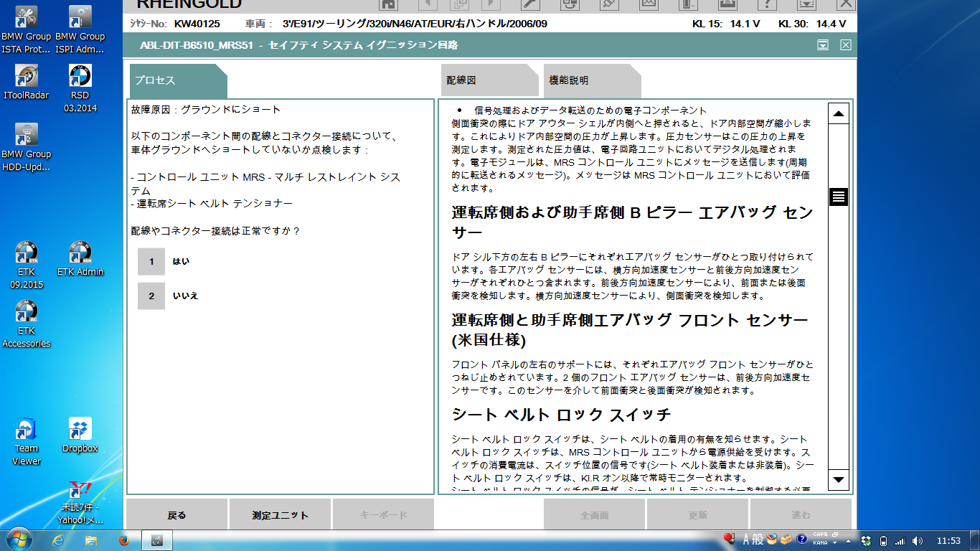Show hidden system tray icons
The width and height of the screenshot is (980, 551).
(849, 540)
